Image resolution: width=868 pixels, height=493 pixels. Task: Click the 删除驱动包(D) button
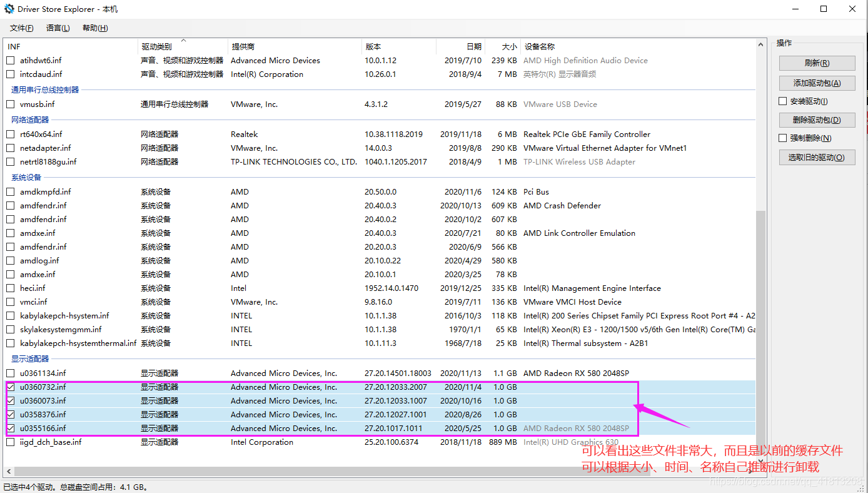817,120
